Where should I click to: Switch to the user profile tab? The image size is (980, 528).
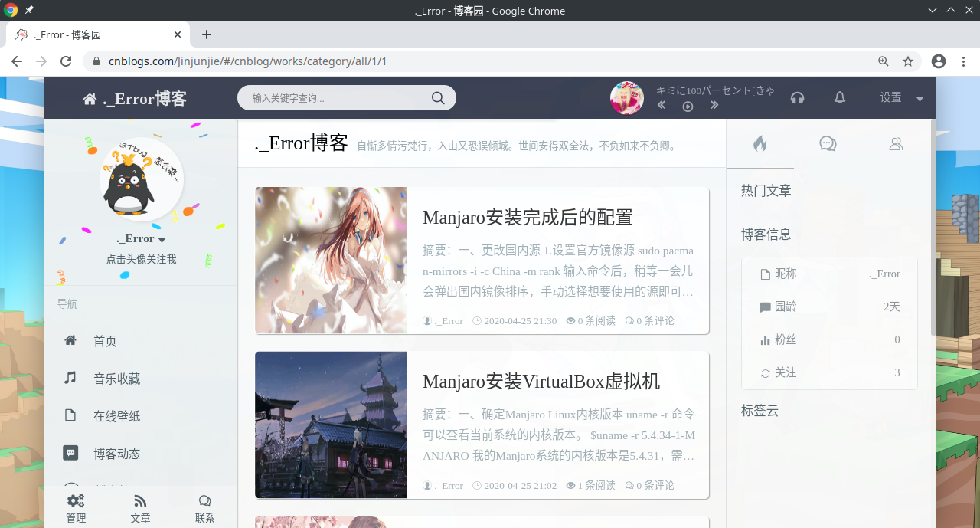coord(896,143)
